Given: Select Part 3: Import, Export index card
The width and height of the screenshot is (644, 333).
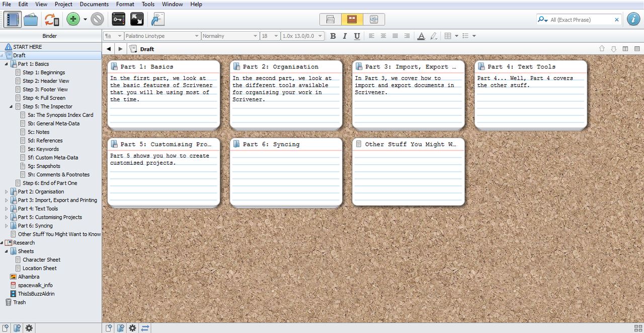Looking at the screenshot, I should 409,95.
